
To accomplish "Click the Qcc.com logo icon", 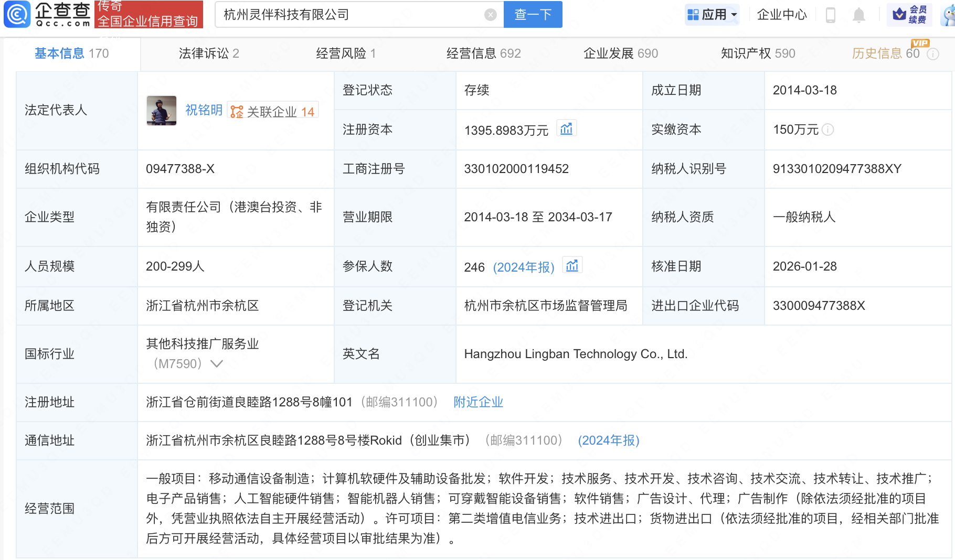I will pyautogui.click(x=17, y=14).
